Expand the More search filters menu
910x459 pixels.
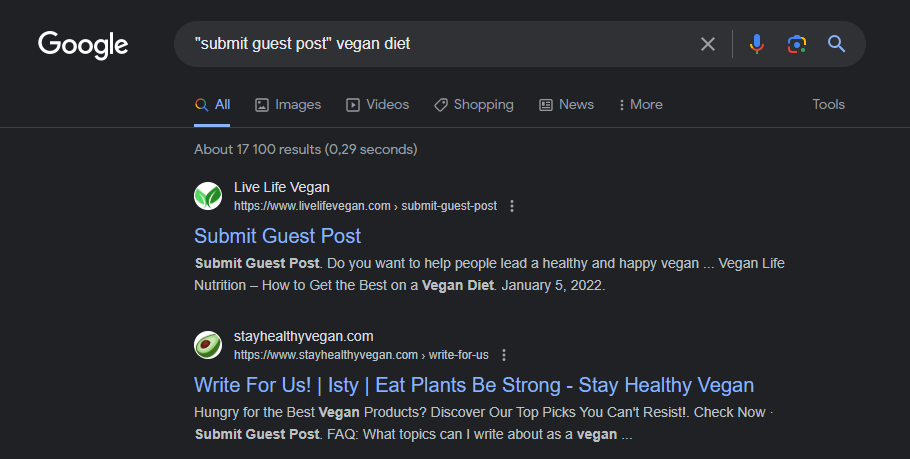coord(640,104)
